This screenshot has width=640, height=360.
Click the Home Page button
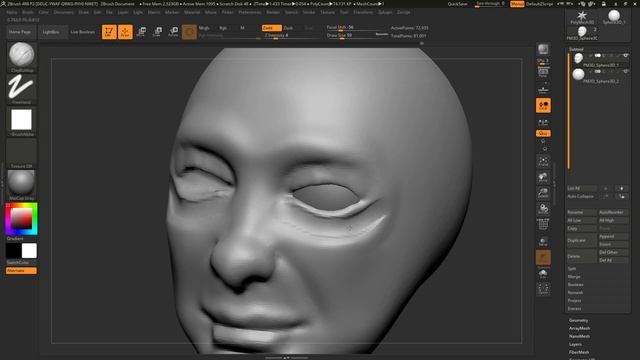point(20,32)
